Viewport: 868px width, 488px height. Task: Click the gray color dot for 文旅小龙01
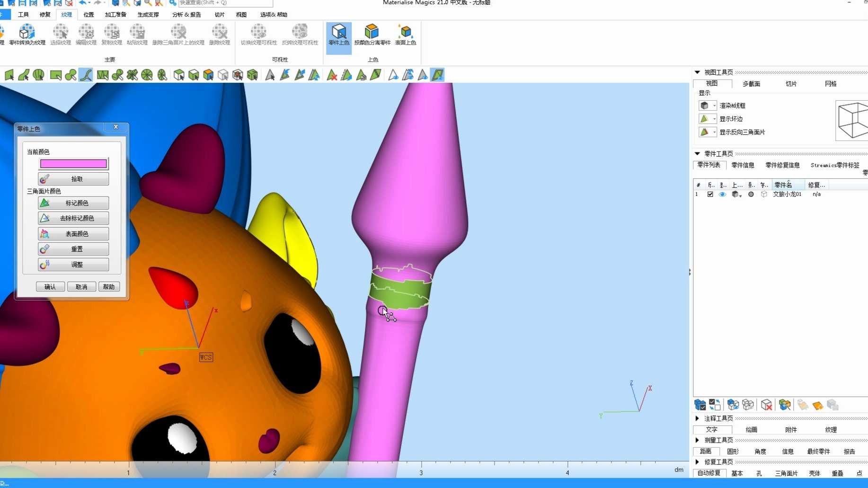point(751,194)
